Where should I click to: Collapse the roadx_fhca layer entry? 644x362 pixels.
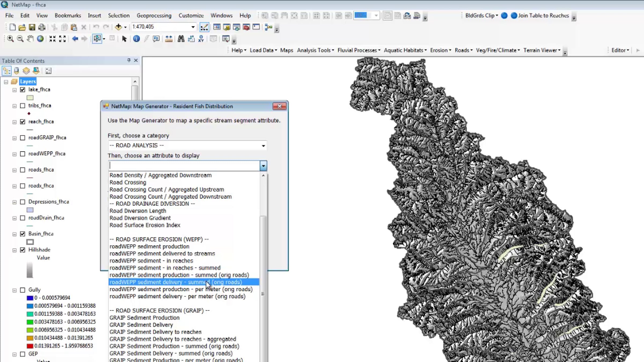click(x=14, y=186)
